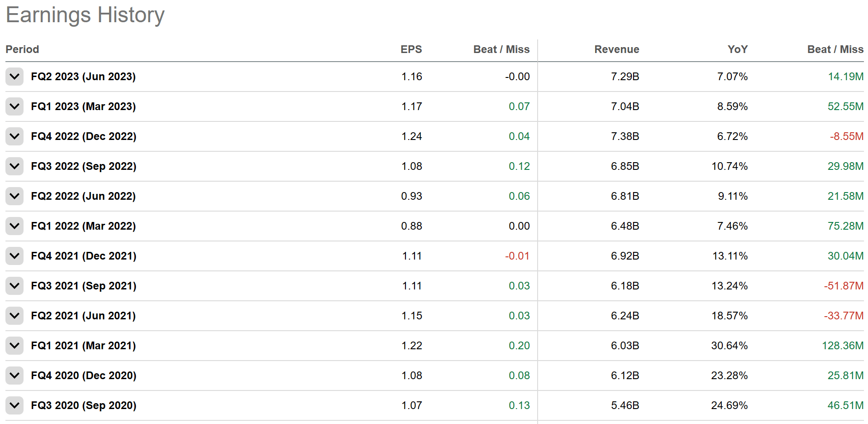Screen dimensions: 868x424
Task: Expand the FQ3 2020 (Sep 2020) row
Action: click(14, 405)
